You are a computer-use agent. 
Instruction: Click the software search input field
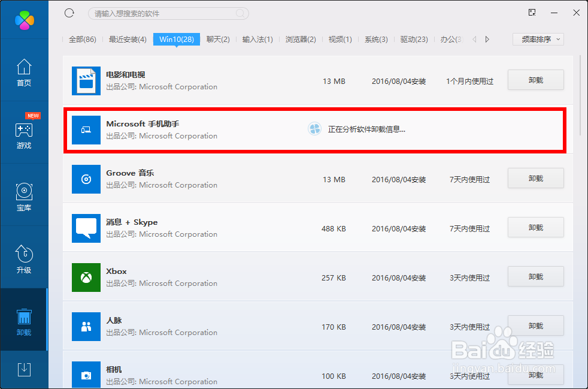pyautogui.click(x=168, y=14)
